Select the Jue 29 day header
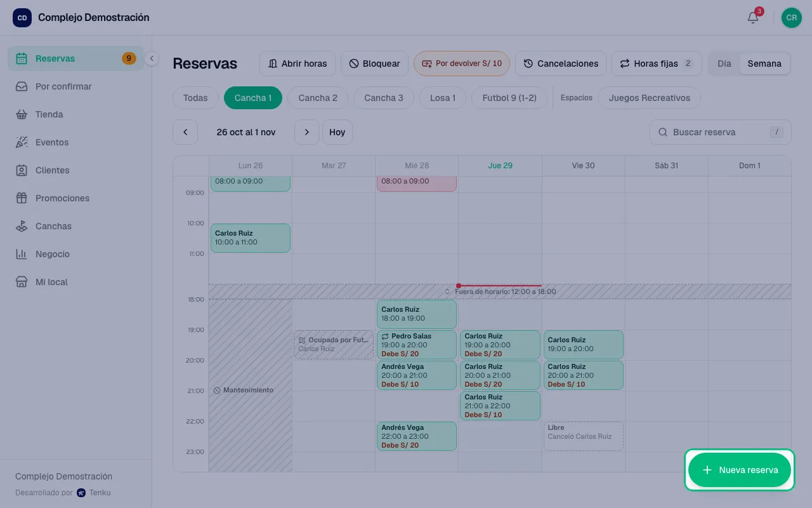 coord(500,165)
